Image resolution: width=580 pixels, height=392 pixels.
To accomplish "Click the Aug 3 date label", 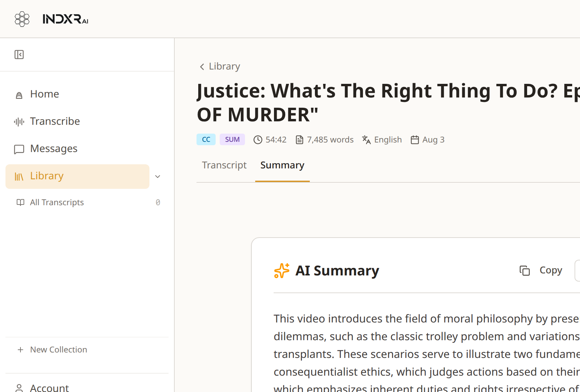I will 433,140.
